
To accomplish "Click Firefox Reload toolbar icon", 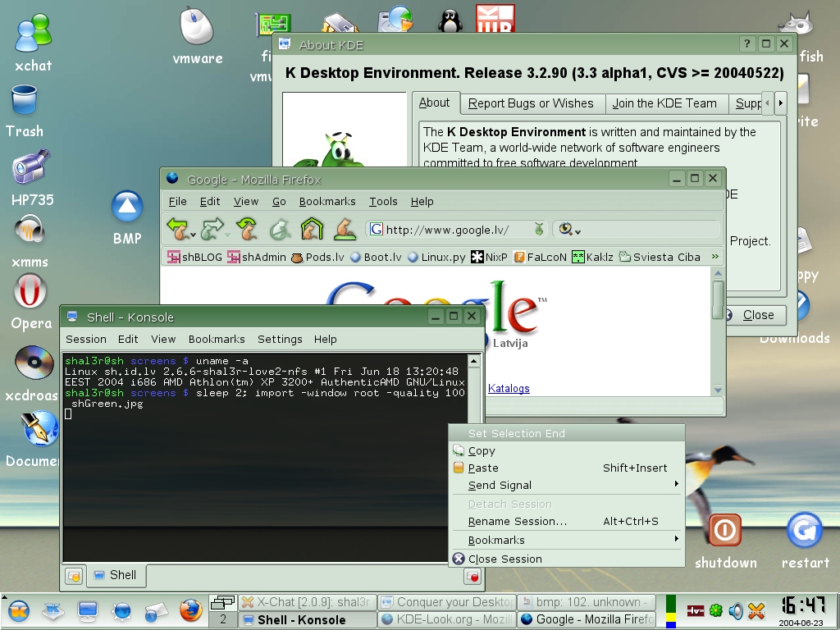I will click(x=246, y=229).
